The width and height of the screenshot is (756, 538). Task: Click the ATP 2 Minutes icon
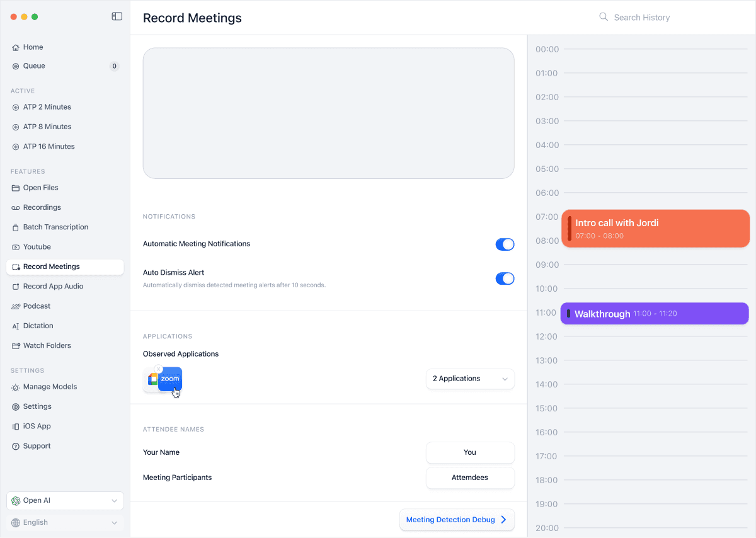click(16, 107)
